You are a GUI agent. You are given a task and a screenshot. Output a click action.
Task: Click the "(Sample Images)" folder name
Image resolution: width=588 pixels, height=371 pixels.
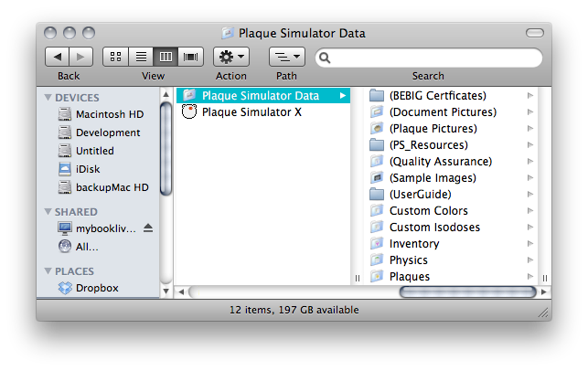[433, 177]
